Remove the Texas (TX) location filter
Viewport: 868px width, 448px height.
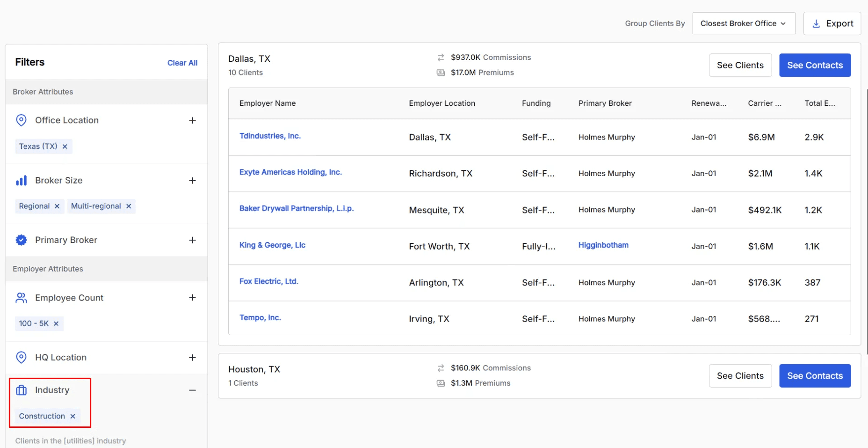(x=65, y=146)
